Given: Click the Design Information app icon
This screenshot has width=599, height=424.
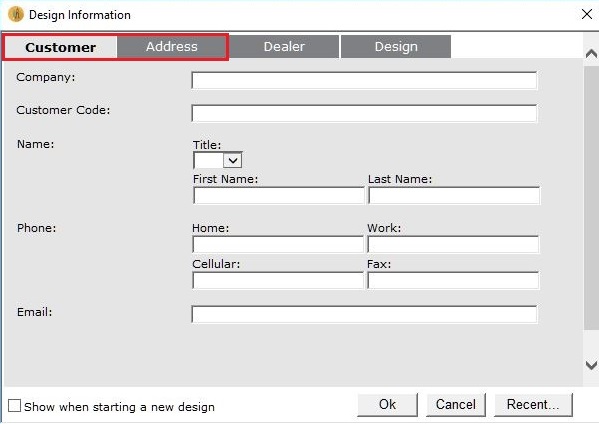Looking at the screenshot, I should point(16,15).
